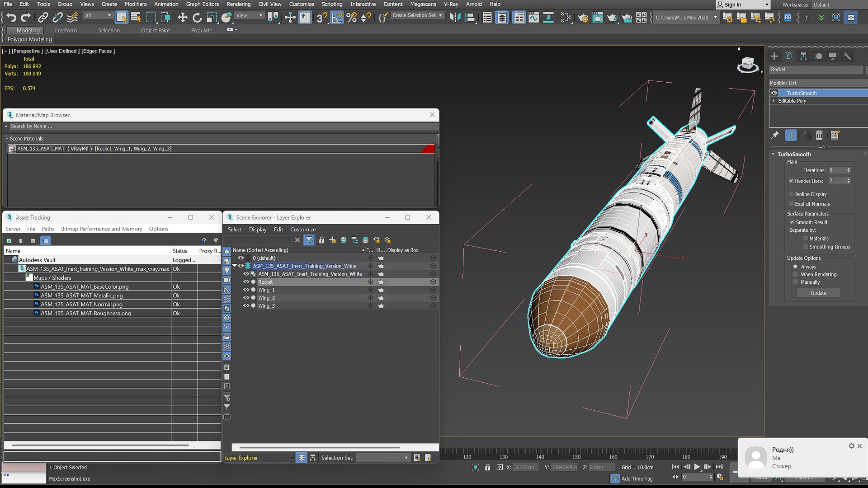Click the ViewCube navigation widget

tap(747, 66)
